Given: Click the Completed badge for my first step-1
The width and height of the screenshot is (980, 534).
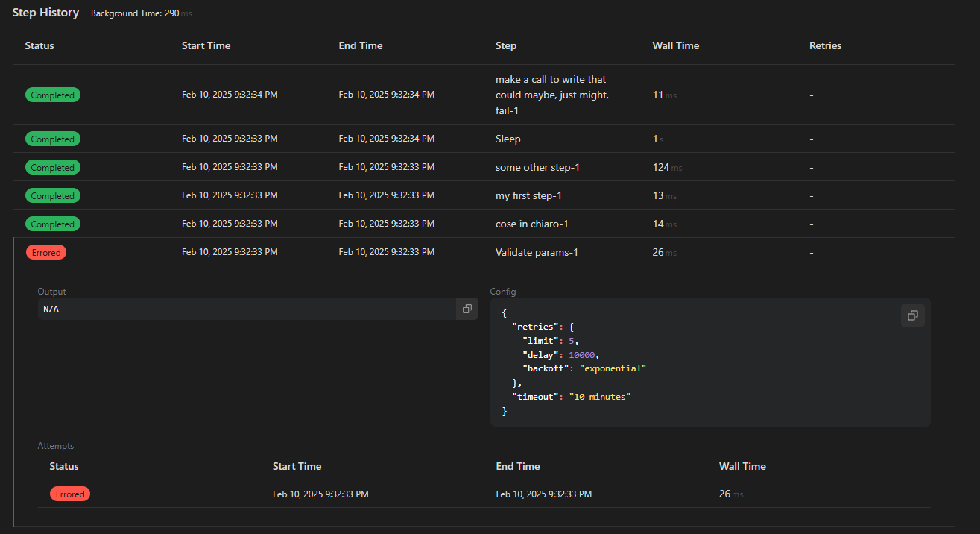Looking at the screenshot, I should click(x=52, y=196).
